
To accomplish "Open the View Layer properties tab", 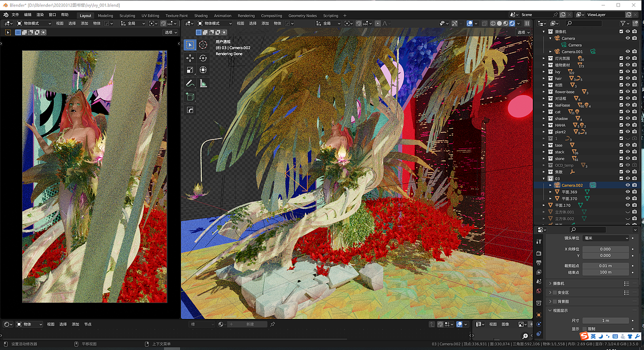I will click(539, 272).
